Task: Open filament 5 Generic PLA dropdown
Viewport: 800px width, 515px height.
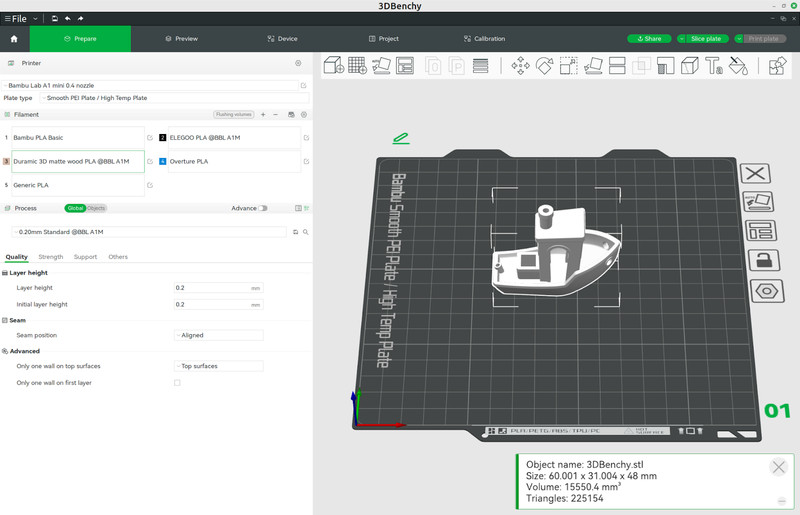Action: [x=78, y=185]
